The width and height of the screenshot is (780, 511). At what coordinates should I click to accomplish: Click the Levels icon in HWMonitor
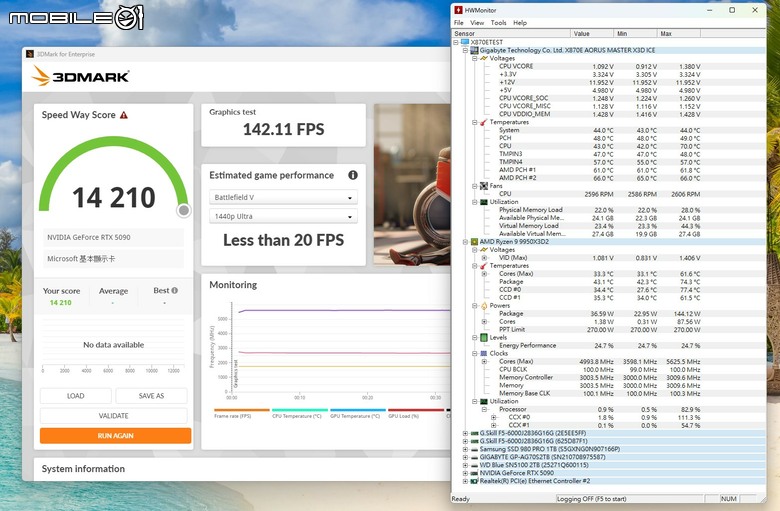484,337
